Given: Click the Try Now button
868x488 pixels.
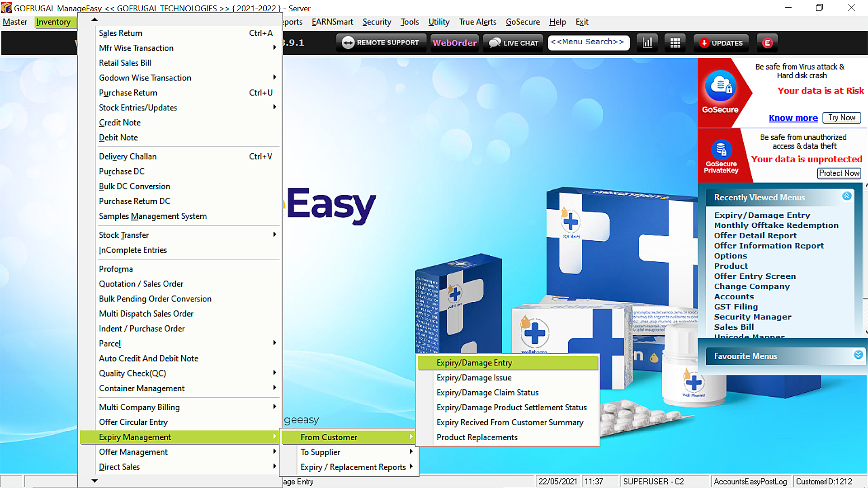Looking at the screenshot, I should [841, 117].
